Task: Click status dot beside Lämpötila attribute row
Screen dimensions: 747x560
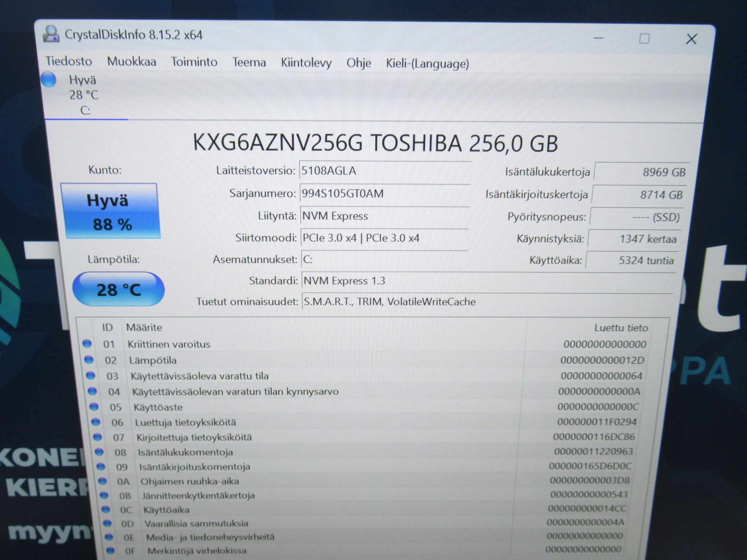Action: coord(89,359)
